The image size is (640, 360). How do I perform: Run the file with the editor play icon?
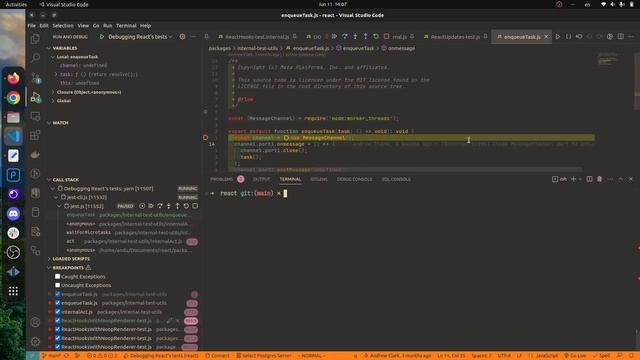click(558, 37)
